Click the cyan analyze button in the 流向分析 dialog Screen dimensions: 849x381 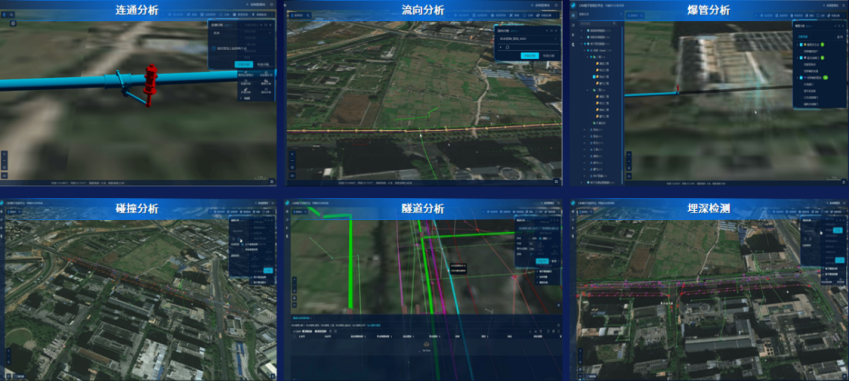click(530, 55)
